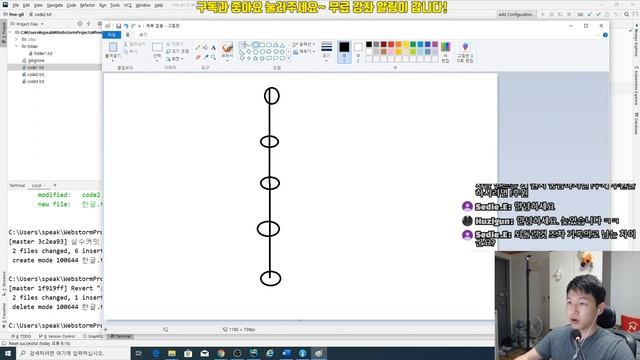This screenshot has width=640, height=360.
Task: Open Microsoft Store from the taskbar
Action: coord(188,353)
